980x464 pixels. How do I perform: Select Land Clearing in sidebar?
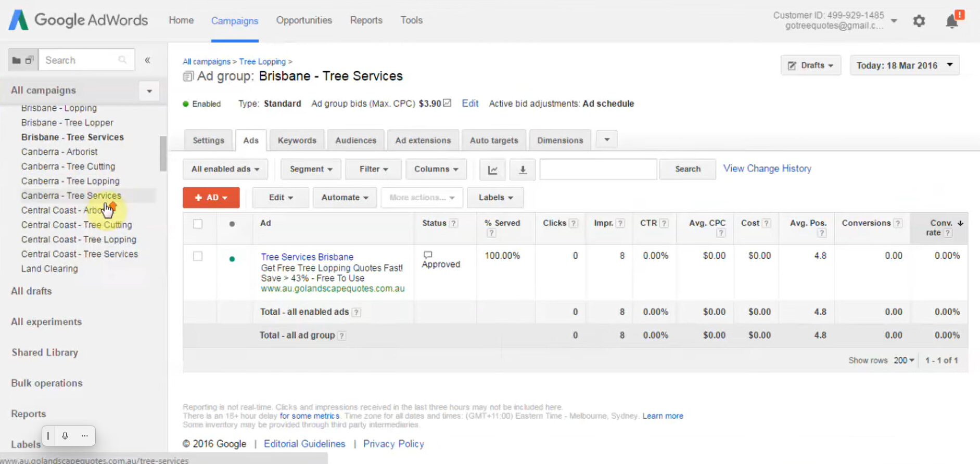tap(49, 268)
